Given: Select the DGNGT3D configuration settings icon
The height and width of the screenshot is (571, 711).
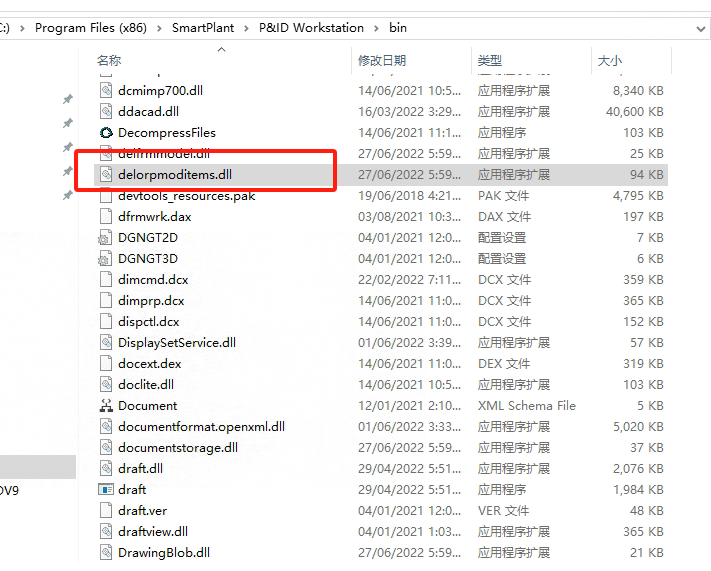Looking at the screenshot, I should 105,258.
